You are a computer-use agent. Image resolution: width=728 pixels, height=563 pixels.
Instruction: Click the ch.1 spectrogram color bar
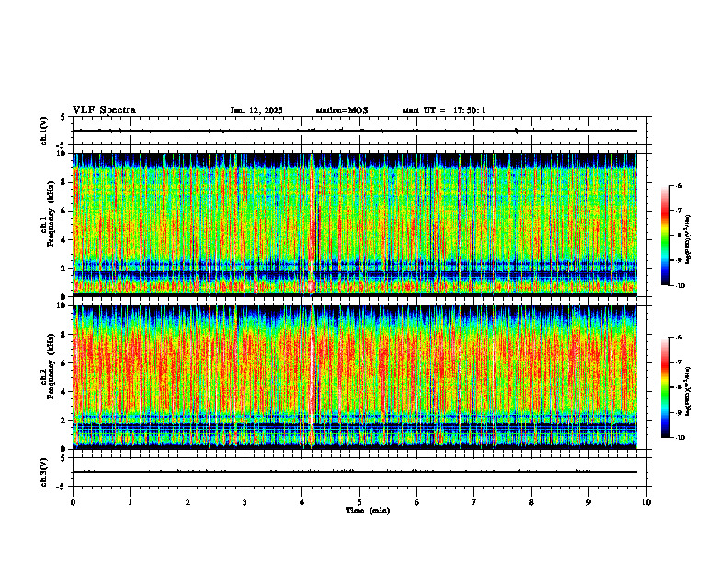[665, 236]
